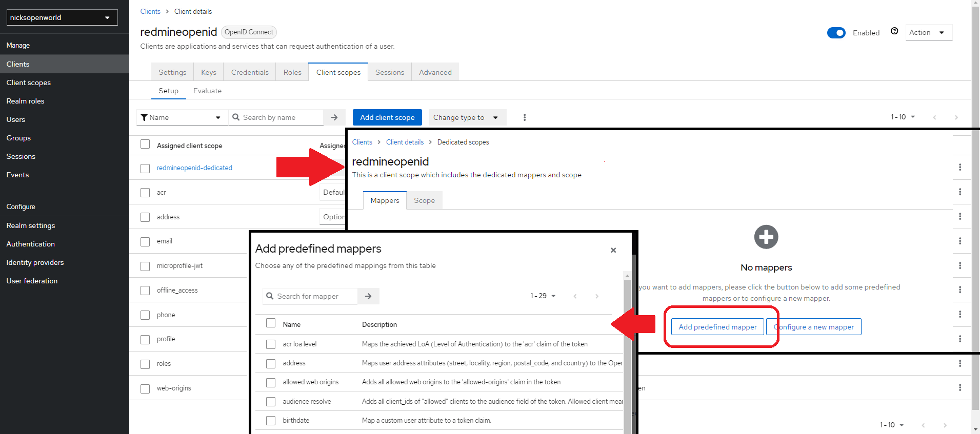This screenshot has width=980, height=434.
Task: Open the Action dropdown
Action: point(929,32)
